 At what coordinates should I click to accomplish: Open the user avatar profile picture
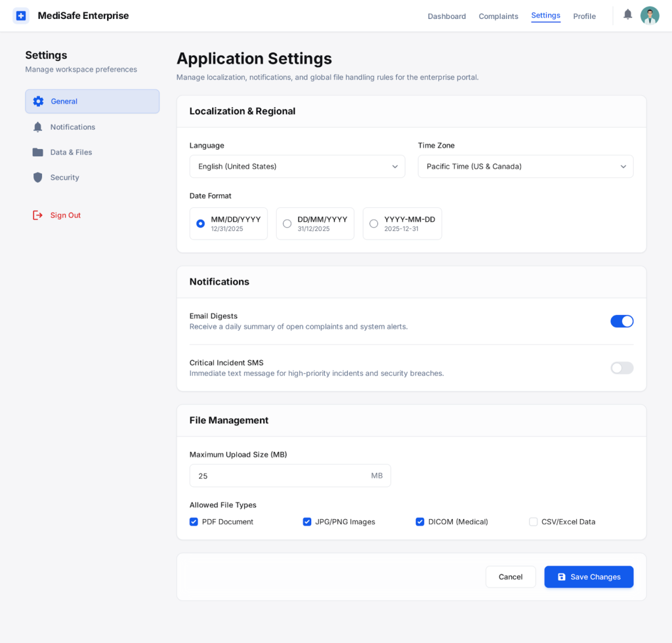point(649,16)
